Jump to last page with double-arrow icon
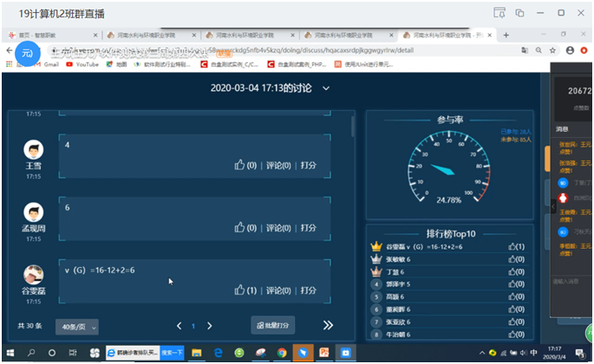The height and width of the screenshot is (364, 594). [328, 325]
